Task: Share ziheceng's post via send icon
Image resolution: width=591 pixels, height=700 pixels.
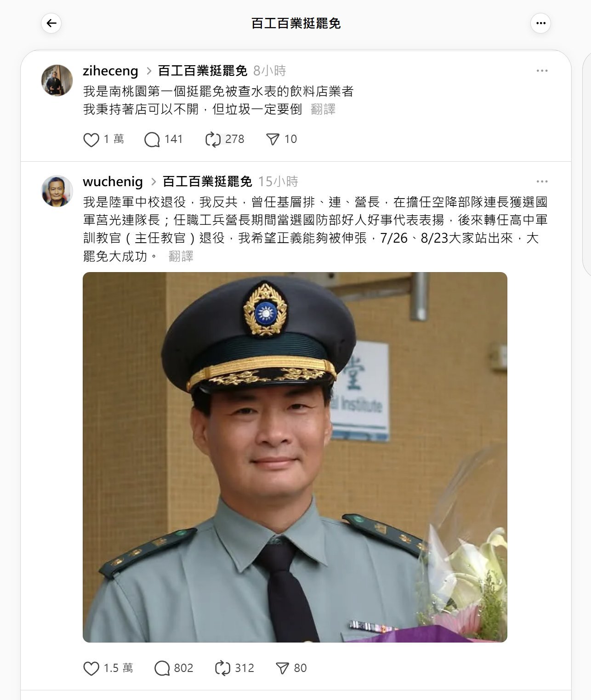Action: click(273, 139)
